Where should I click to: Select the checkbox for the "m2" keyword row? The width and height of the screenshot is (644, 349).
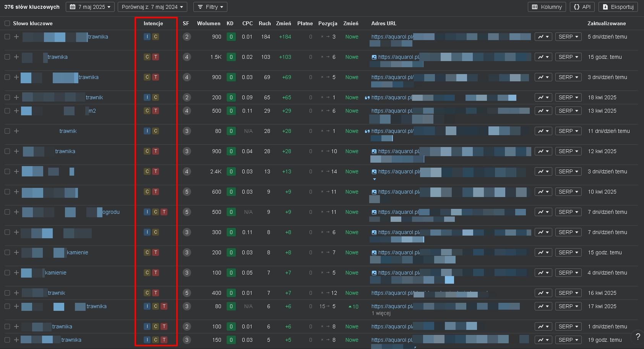pos(7,111)
